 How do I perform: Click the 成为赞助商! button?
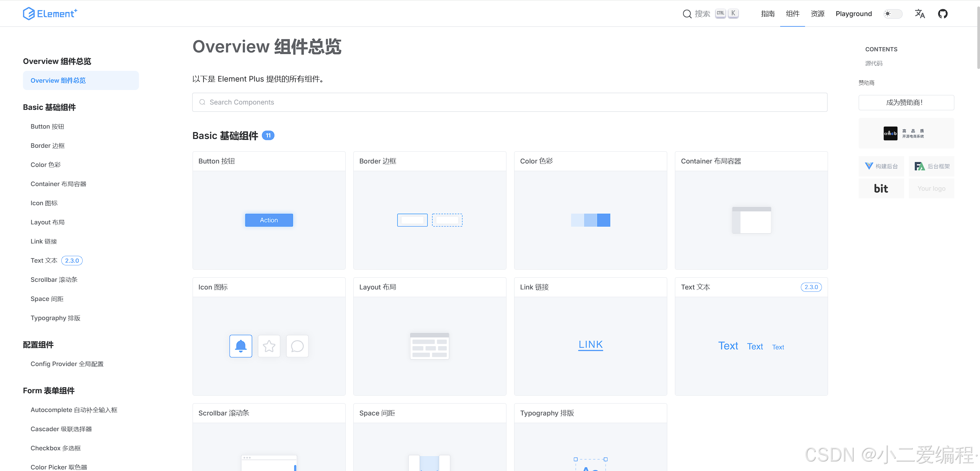click(906, 103)
